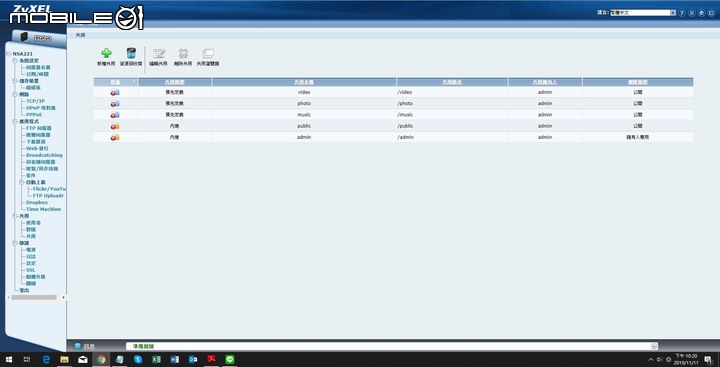This screenshot has height=367, width=720.
Task: Collapse the 網路 tree group
Action: [x=15, y=94]
